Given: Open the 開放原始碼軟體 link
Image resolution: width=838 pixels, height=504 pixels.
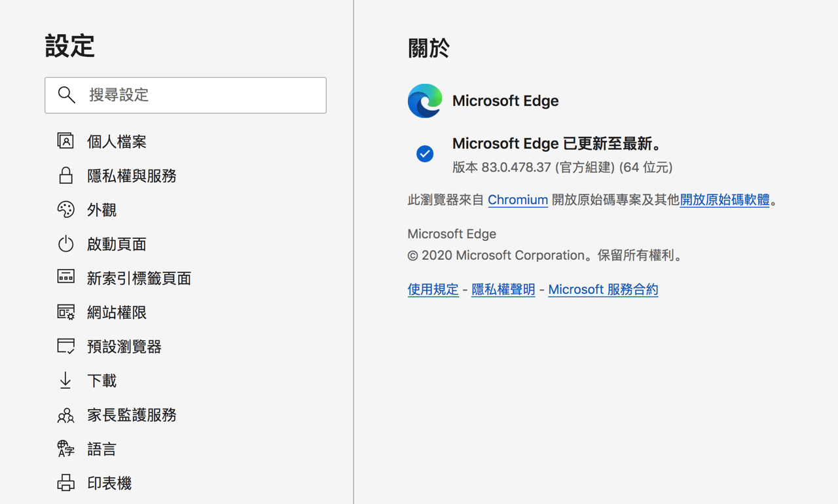Looking at the screenshot, I should tap(725, 200).
